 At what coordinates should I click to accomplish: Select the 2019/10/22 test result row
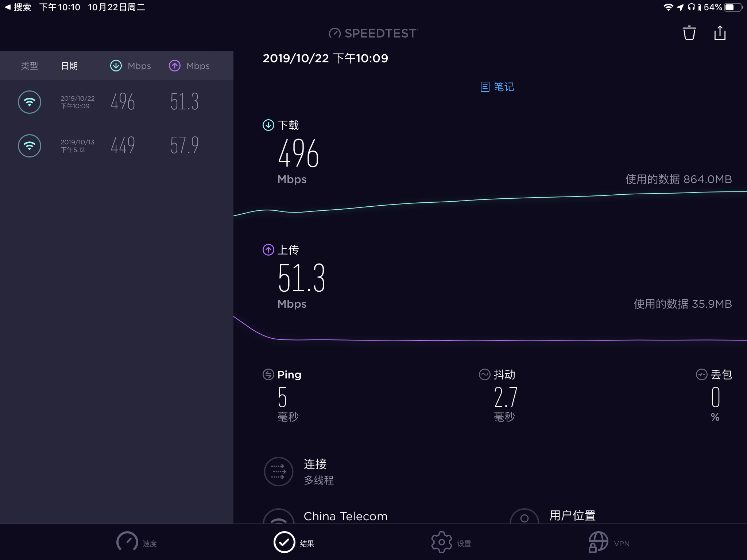click(x=117, y=102)
